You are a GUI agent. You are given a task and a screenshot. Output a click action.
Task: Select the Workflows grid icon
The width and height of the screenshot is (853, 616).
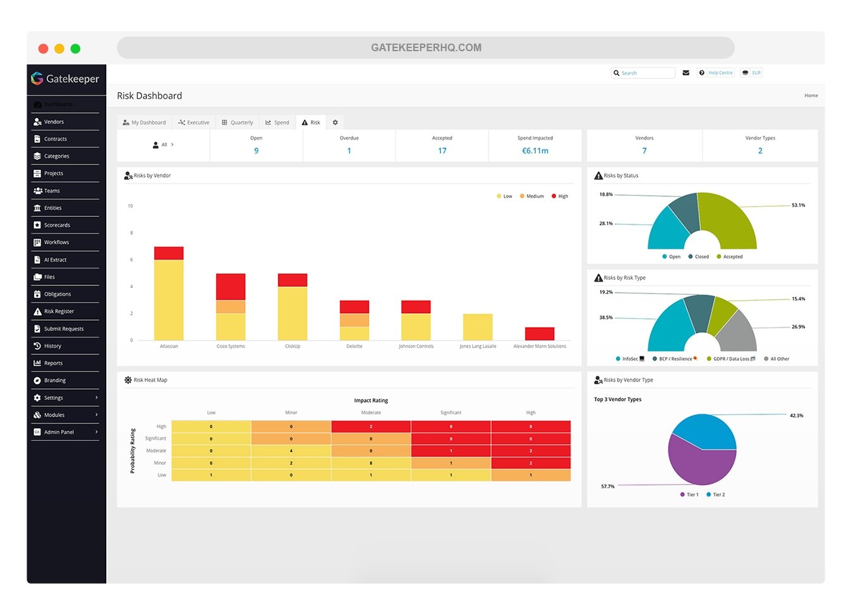pyautogui.click(x=37, y=243)
